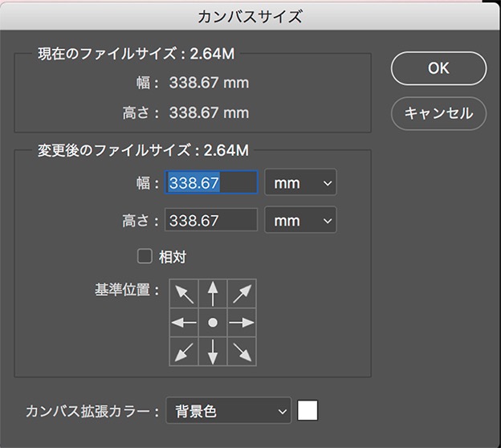This screenshot has height=448, width=501.
Task: Click the bottom-right anchor arrow
Action: click(x=242, y=351)
